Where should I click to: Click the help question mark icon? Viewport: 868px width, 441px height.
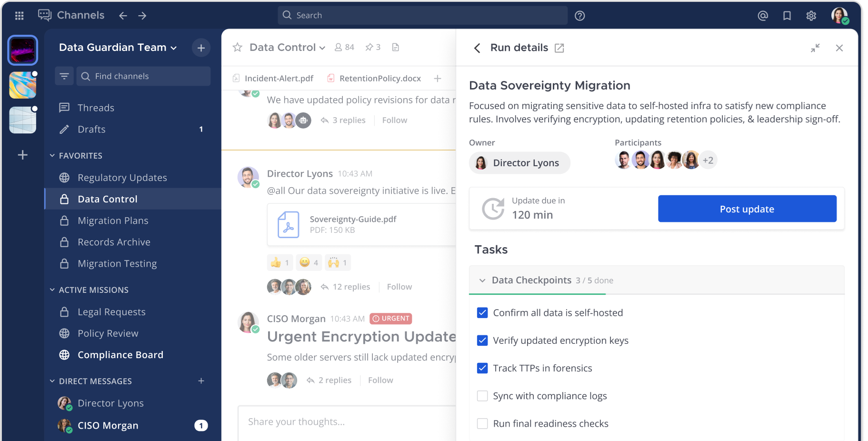(579, 15)
